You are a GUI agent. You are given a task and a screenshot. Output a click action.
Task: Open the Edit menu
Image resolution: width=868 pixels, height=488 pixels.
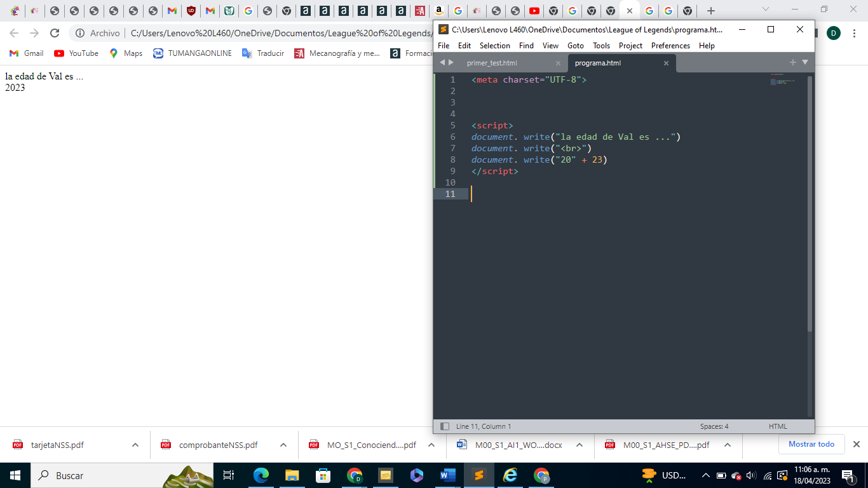pos(465,46)
